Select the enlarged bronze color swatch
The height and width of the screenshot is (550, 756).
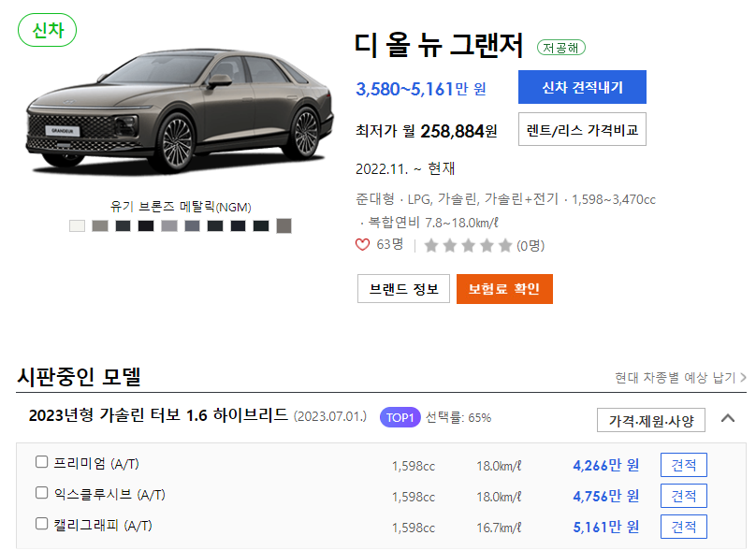pyautogui.click(x=283, y=225)
